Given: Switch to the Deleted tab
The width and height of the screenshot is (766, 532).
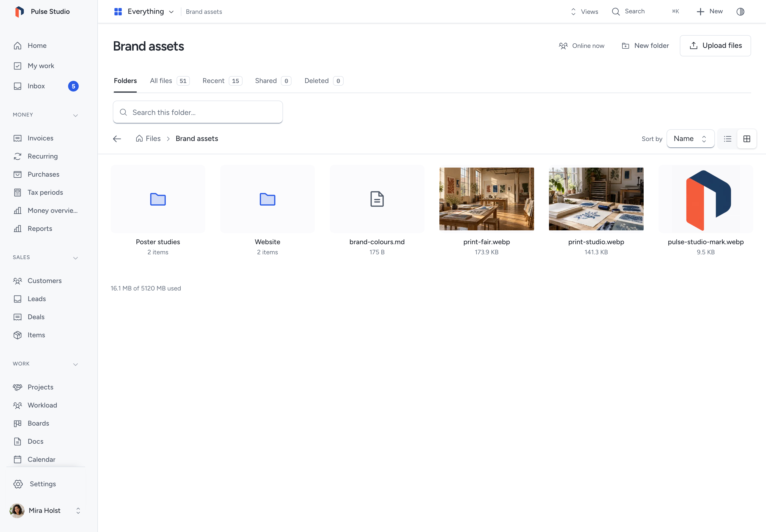Looking at the screenshot, I should [324, 81].
